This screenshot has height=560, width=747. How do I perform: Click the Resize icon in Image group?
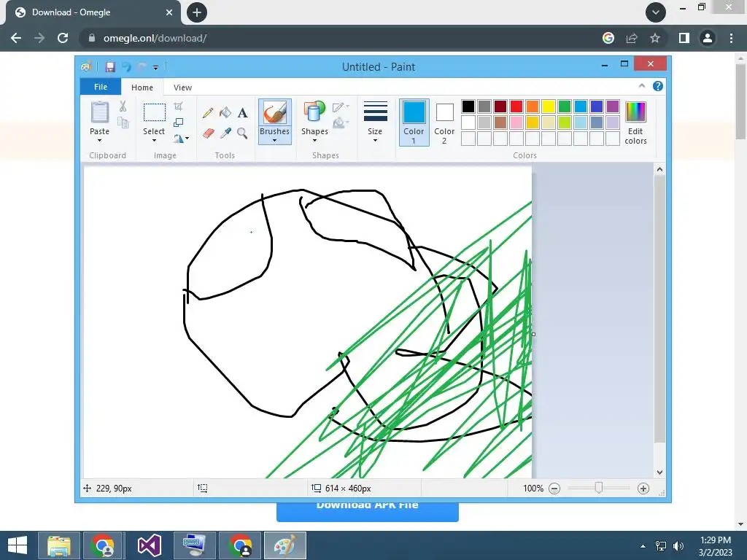pyautogui.click(x=178, y=122)
